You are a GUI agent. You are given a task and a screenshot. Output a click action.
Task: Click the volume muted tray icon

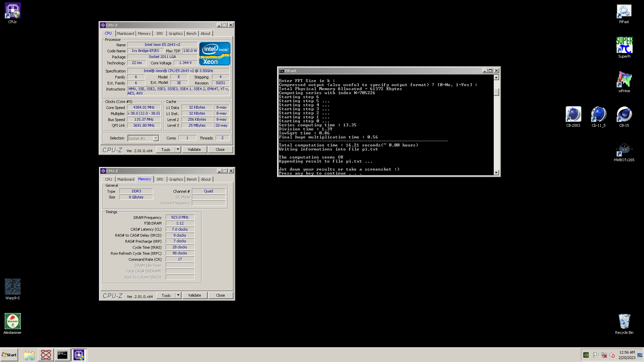click(612, 355)
